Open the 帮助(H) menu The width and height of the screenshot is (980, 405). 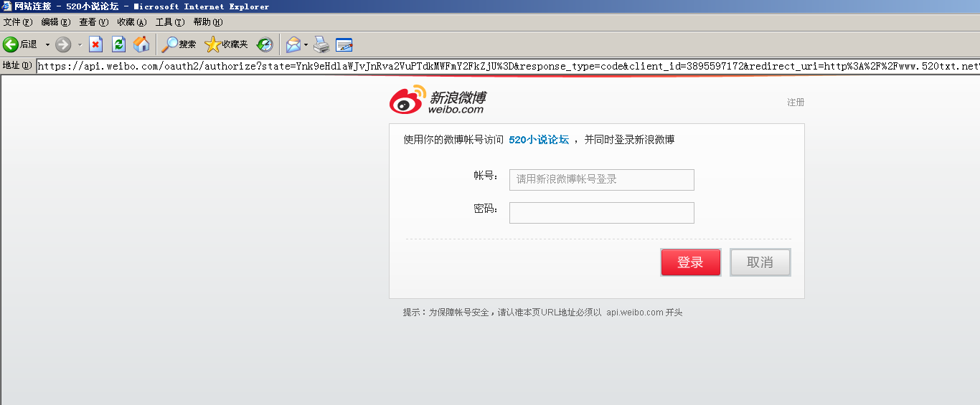(x=207, y=22)
